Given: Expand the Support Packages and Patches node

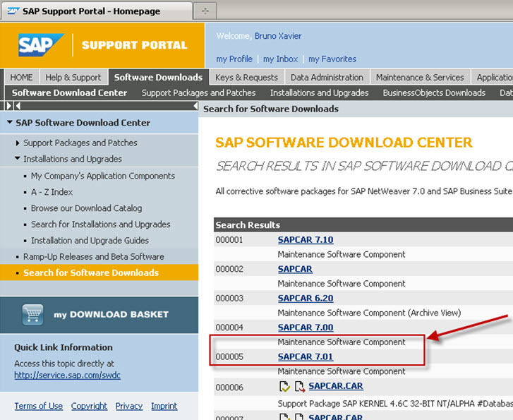Looking at the screenshot, I should [18, 143].
